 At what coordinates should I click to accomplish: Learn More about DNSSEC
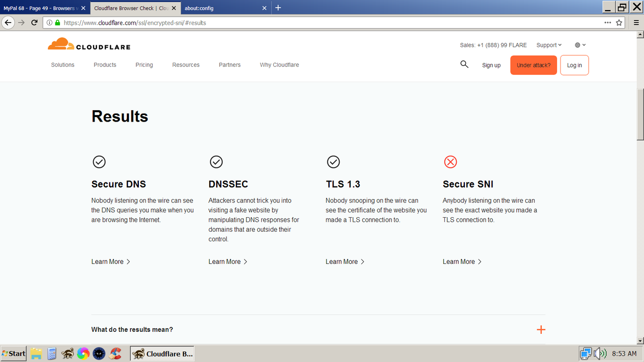pos(228,261)
